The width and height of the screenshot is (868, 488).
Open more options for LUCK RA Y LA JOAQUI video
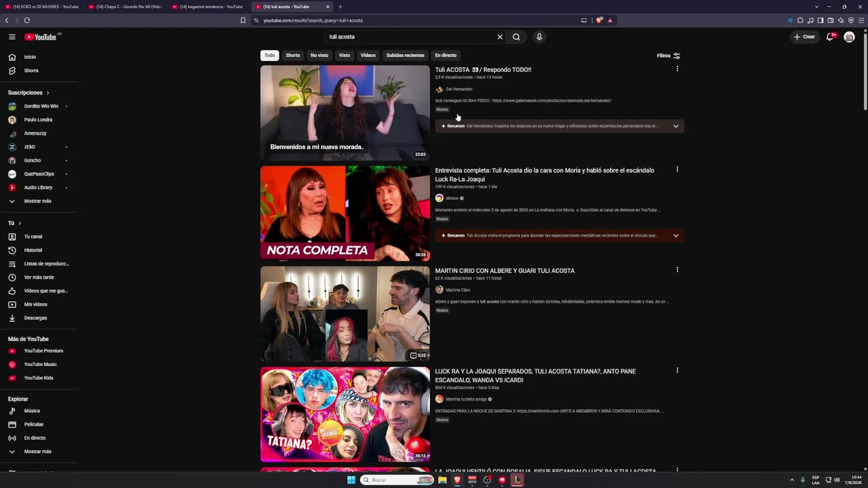click(677, 370)
